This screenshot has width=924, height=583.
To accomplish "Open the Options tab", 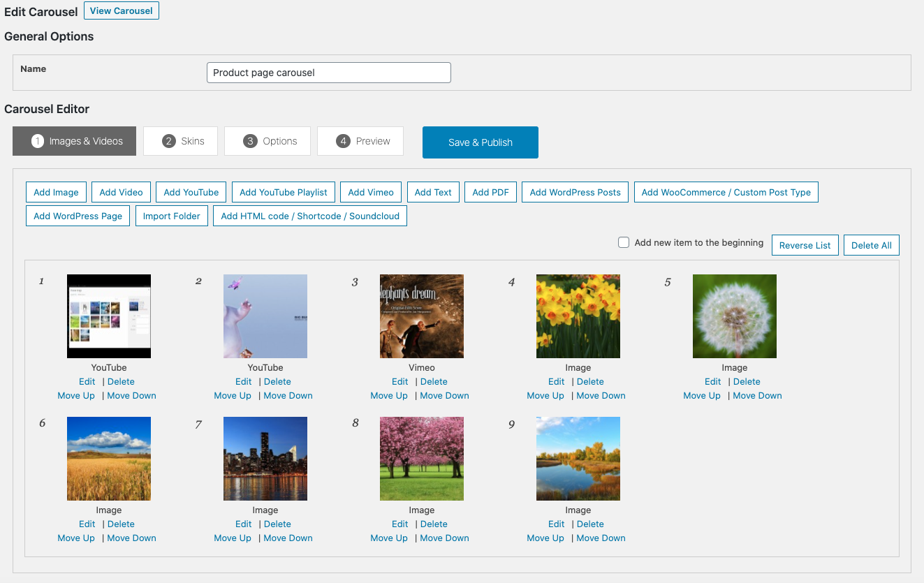I will coord(270,141).
